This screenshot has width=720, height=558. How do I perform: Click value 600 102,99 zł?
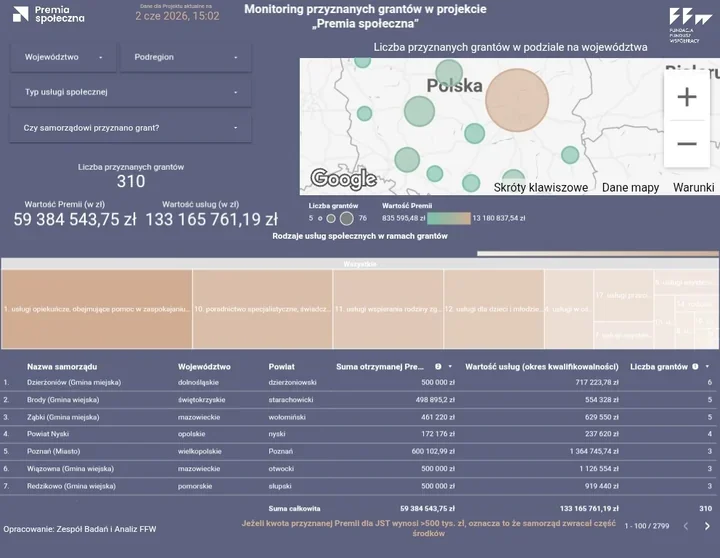(x=433, y=451)
